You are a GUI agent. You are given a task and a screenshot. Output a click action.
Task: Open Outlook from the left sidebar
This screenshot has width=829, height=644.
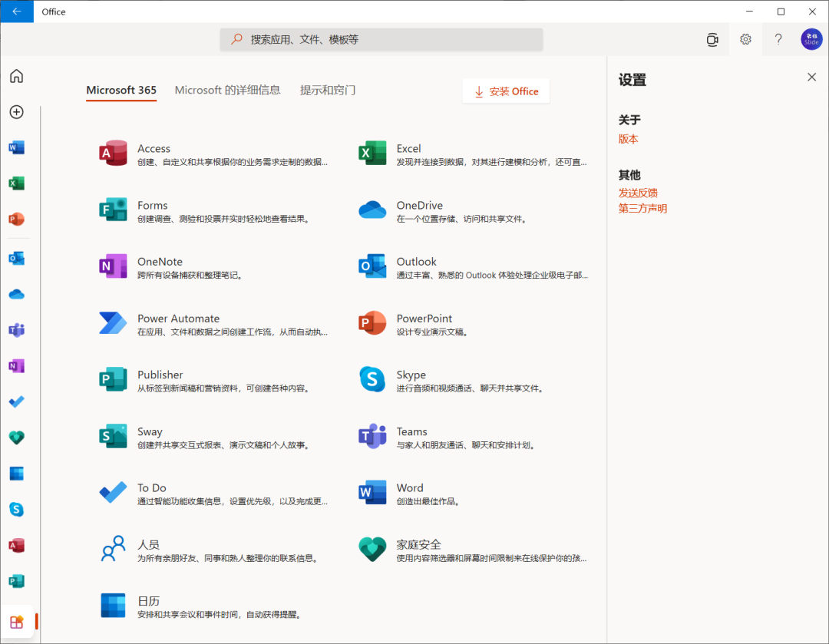[16, 259]
